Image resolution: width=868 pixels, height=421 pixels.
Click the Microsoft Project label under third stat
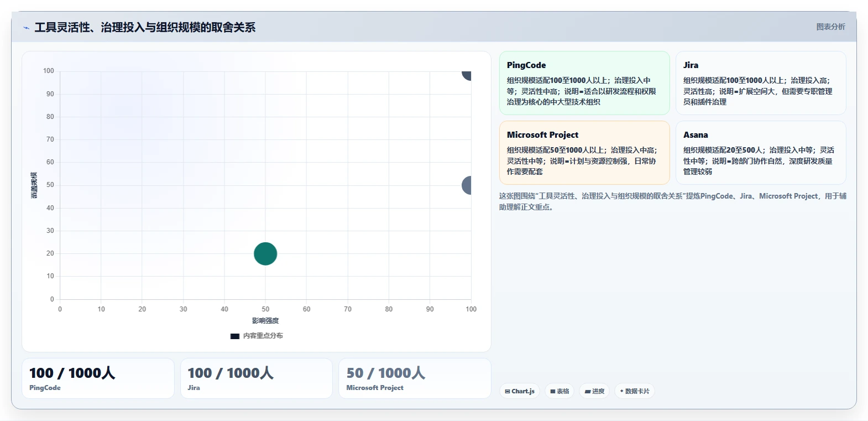click(375, 388)
